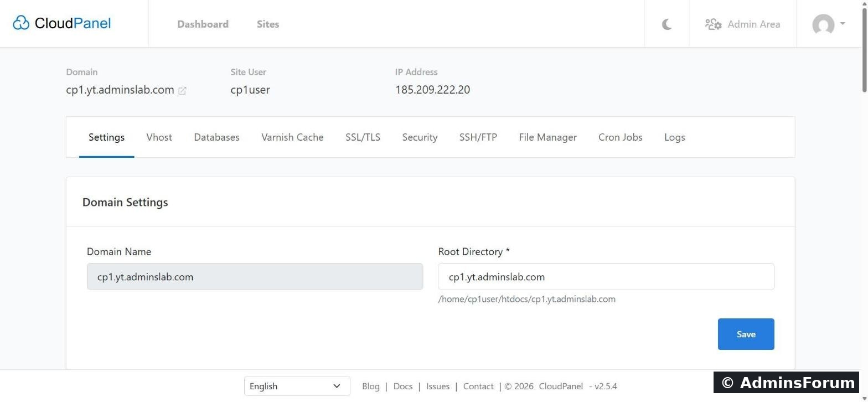Click the Domain Settings heading
Viewport: 868px width, 402px height.
tap(125, 202)
